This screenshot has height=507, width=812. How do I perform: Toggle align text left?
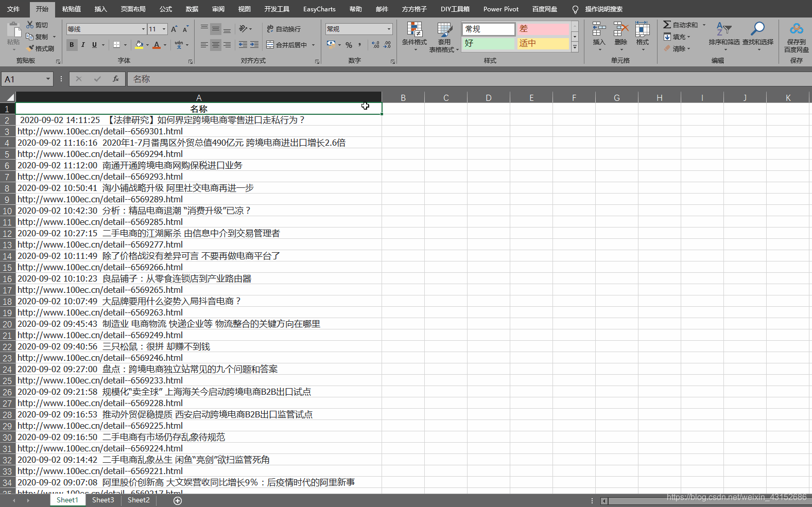pyautogui.click(x=204, y=45)
